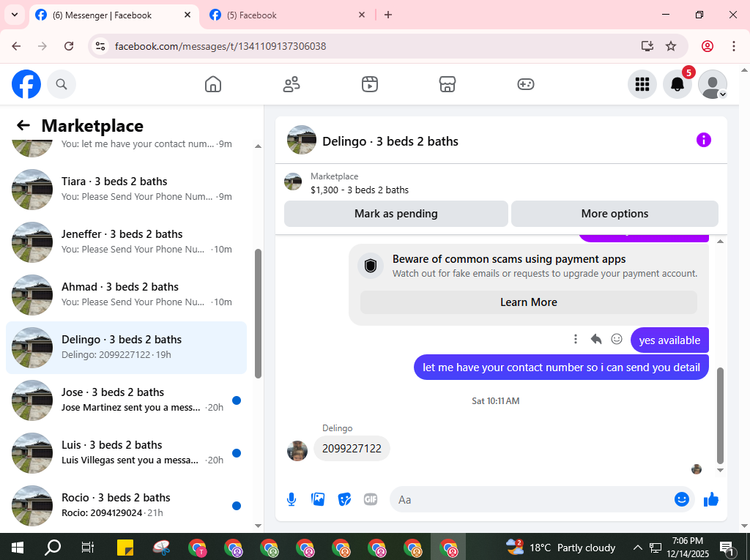Screen dimensions: 750x560
Task: Open weather widget 18°C Partly cloudy
Action: [x=560, y=547]
